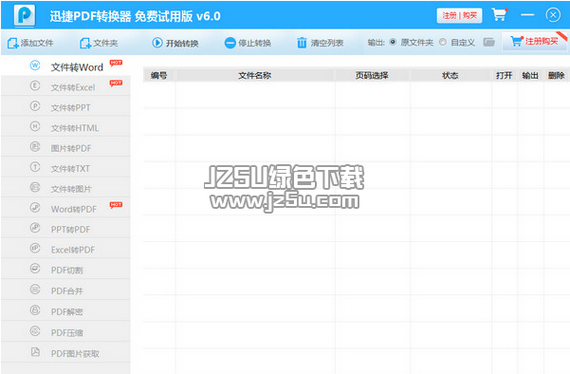Stop conversion using the 停止转换 icon
This screenshot has width=570, height=374.
point(230,43)
